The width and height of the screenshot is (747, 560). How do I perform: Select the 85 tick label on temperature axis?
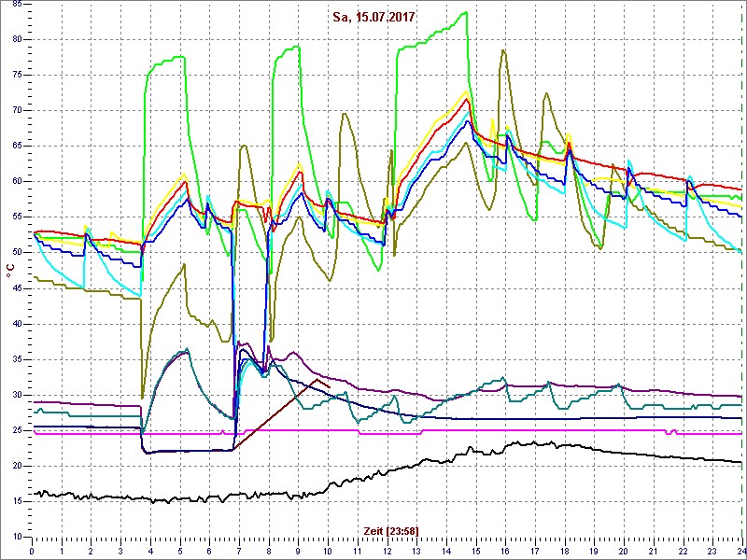coord(18,39)
